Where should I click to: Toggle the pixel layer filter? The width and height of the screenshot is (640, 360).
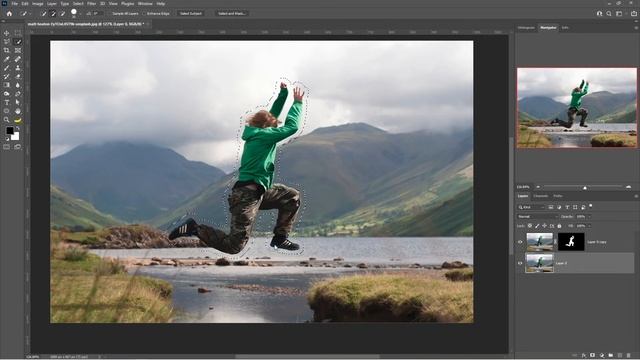[551, 207]
